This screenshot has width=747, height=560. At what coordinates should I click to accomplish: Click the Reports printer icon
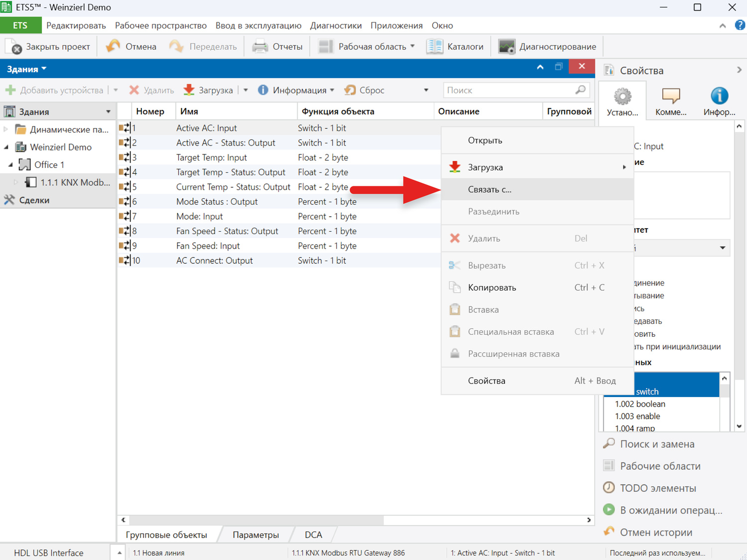pyautogui.click(x=260, y=46)
